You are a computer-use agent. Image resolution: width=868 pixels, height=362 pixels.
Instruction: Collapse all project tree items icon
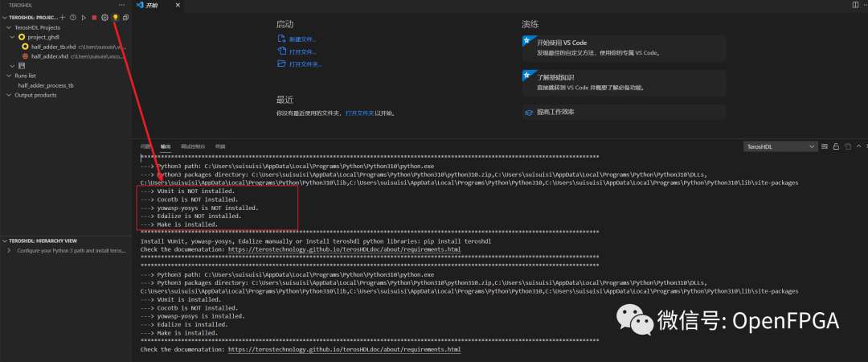tap(125, 18)
